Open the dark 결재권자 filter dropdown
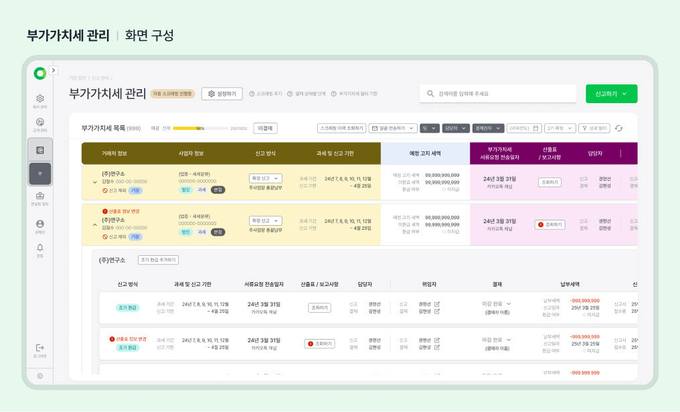Screen dimensions: 680x412 pos(488,128)
